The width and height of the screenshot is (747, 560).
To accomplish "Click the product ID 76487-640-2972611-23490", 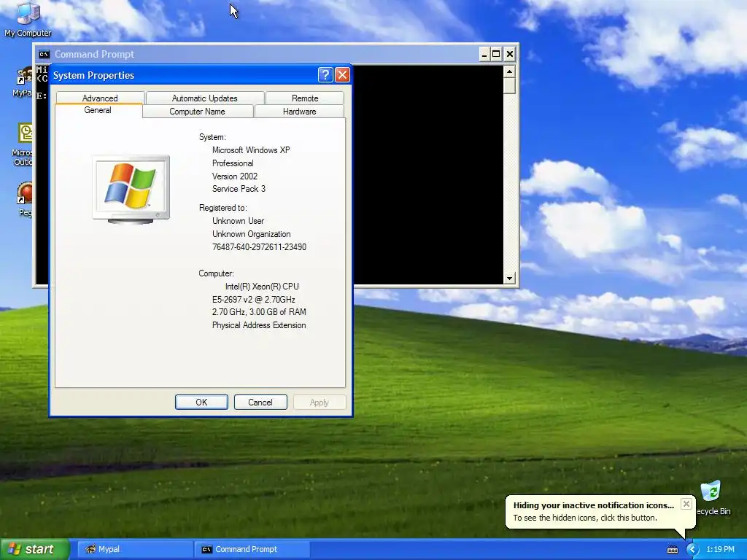I will pos(259,247).
